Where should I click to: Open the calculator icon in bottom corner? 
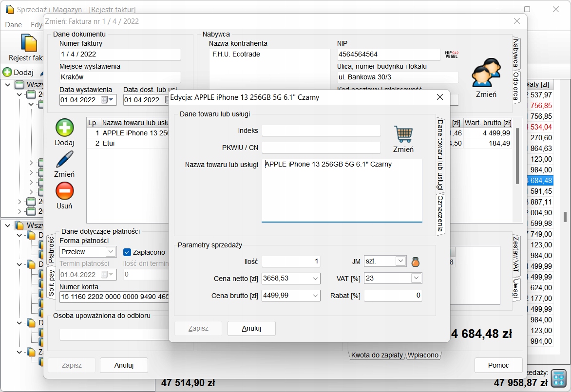click(558, 378)
